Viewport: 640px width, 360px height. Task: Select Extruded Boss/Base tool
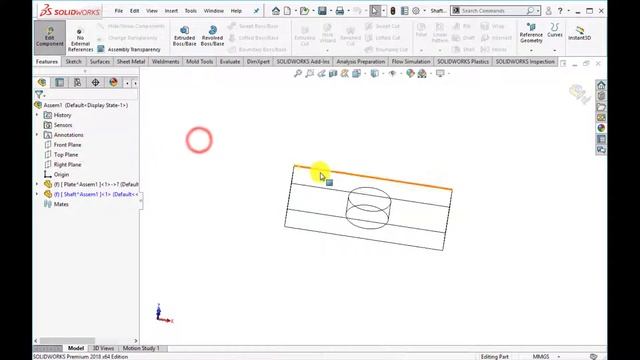pos(184,36)
